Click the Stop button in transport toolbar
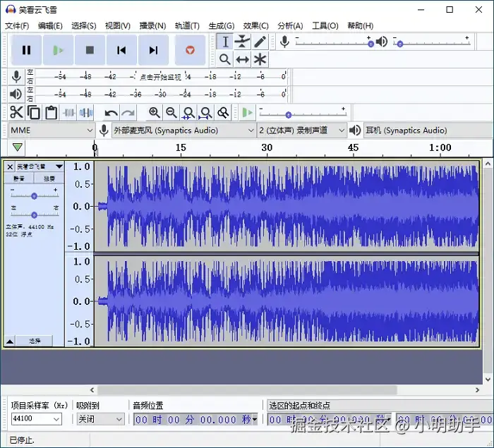Image resolution: width=494 pixels, height=448 pixels. pos(90,50)
